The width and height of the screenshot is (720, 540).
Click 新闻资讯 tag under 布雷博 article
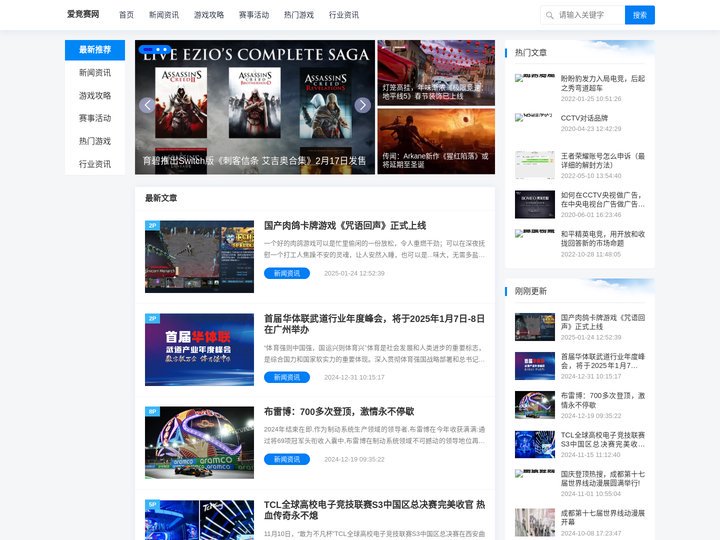tap(287, 459)
